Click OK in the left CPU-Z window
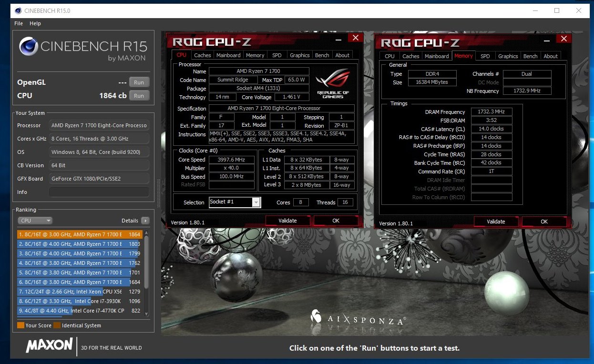This screenshot has height=364, width=594. click(x=336, y=221)
